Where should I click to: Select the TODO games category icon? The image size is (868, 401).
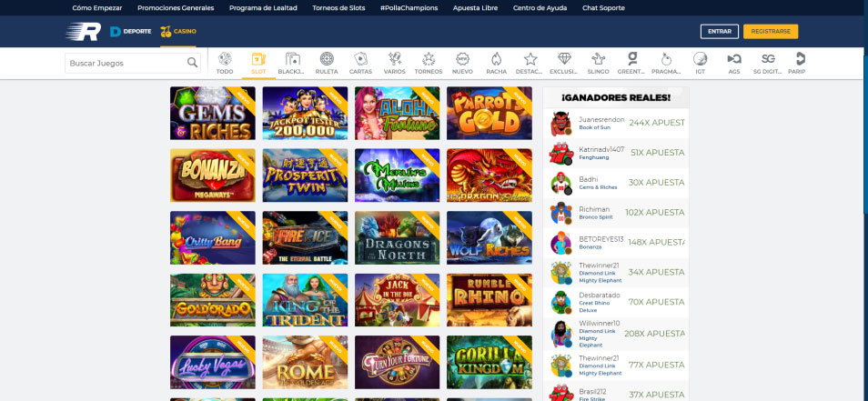[225, 59]
